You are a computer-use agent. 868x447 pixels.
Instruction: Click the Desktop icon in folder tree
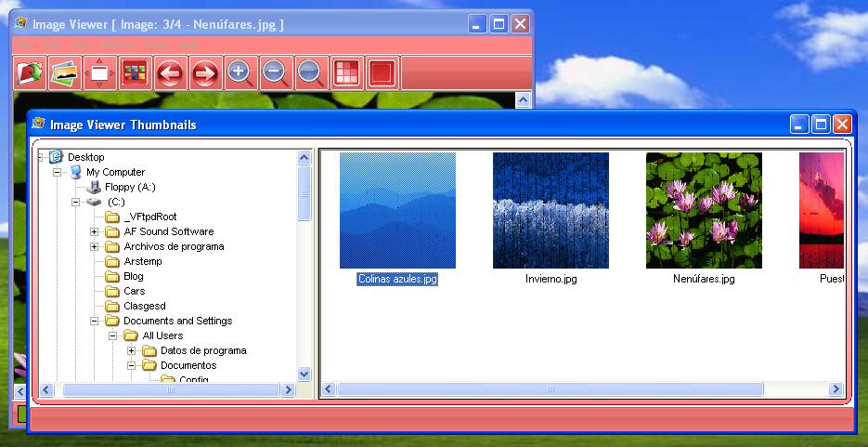pos(56,157)
